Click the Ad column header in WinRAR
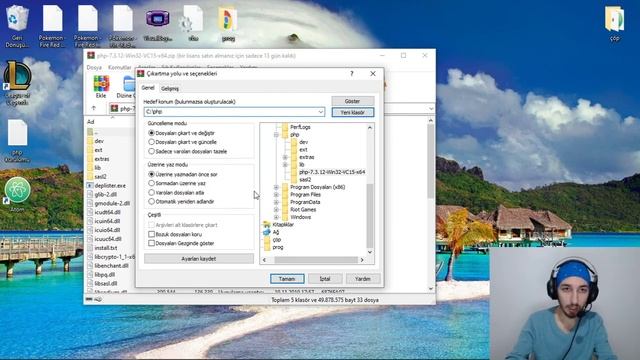Image resolution: width=640 pixels, height=360 pixels. click(91, 122)
